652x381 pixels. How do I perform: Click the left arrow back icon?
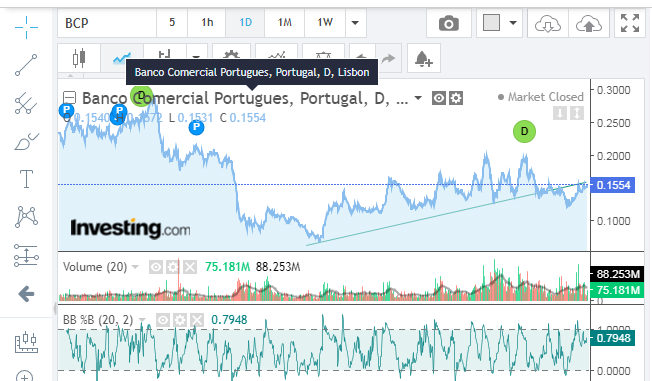[26, 294]
